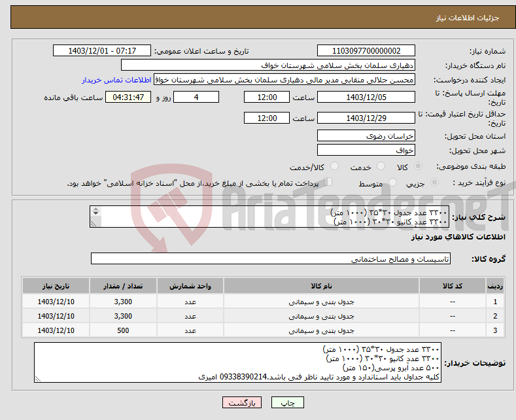Click the delivery city field خواف
This screenshot has width=516, height=420.
pyautogui.click(x=366, y=150)
